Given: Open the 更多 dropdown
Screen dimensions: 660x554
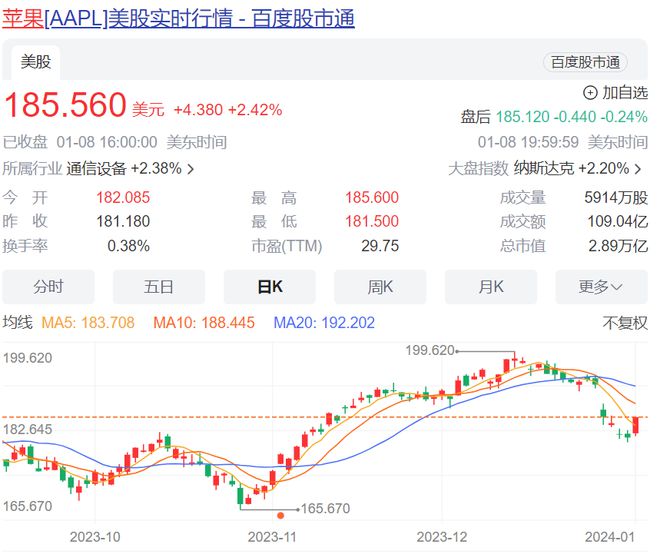Looking at the screenshot, I should coord(601,287).
